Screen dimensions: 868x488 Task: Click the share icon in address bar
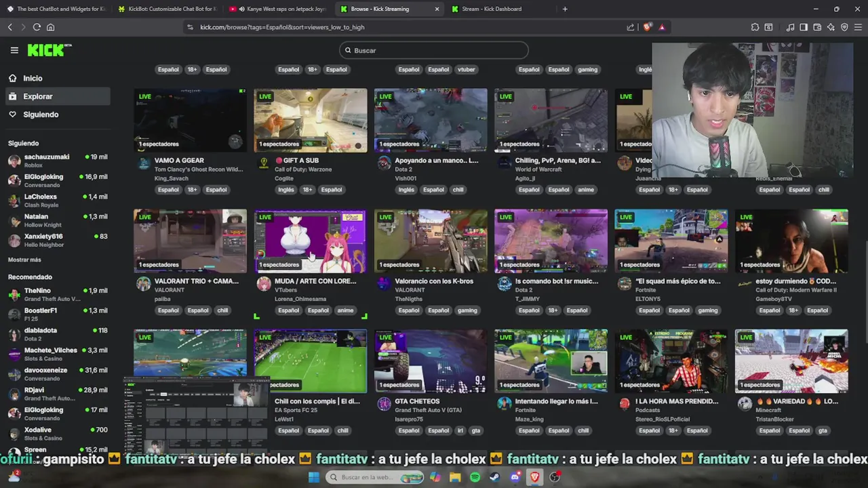click(631, 27)
